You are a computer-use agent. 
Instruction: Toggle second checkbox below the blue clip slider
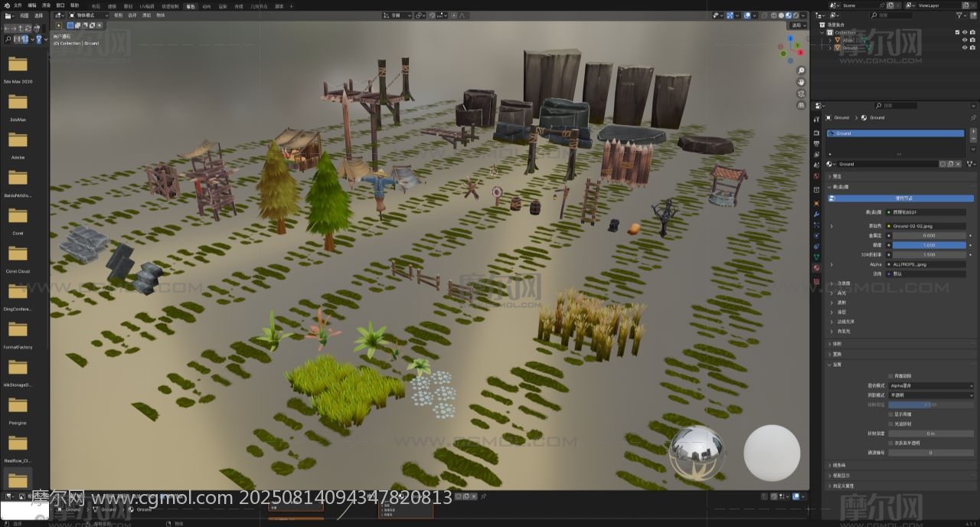pyautogui.click(x=890, y=424)
